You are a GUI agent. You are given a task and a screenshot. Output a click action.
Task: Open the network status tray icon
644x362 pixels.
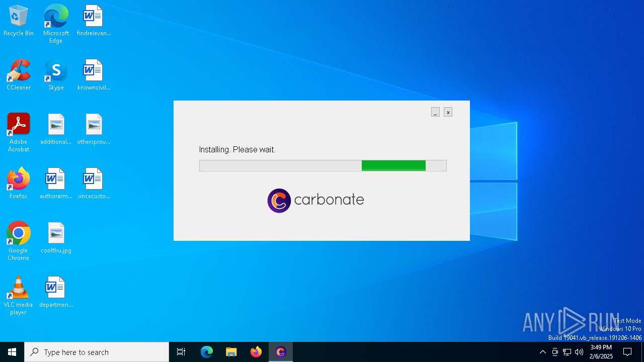point(567,352)
